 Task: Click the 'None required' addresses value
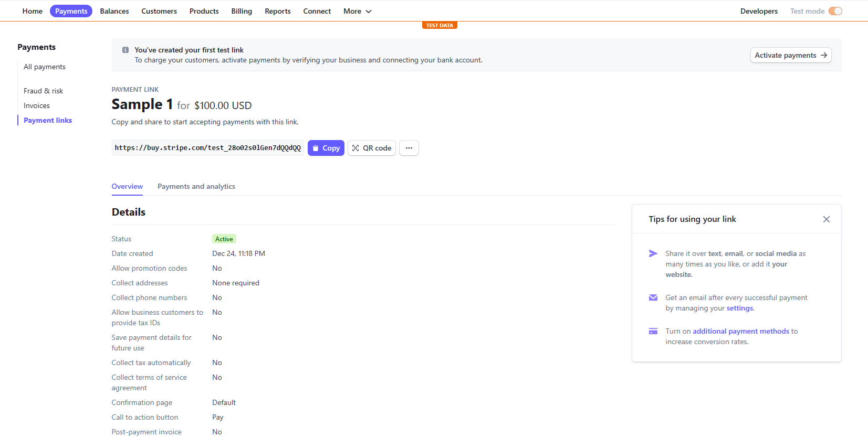pyautogui.click(x=236, y=283)
